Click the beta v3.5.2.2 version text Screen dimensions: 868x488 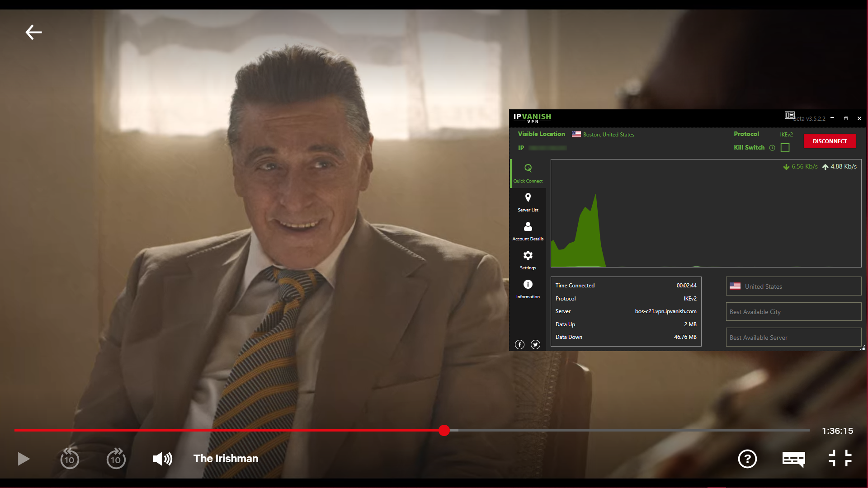point(810,119)
